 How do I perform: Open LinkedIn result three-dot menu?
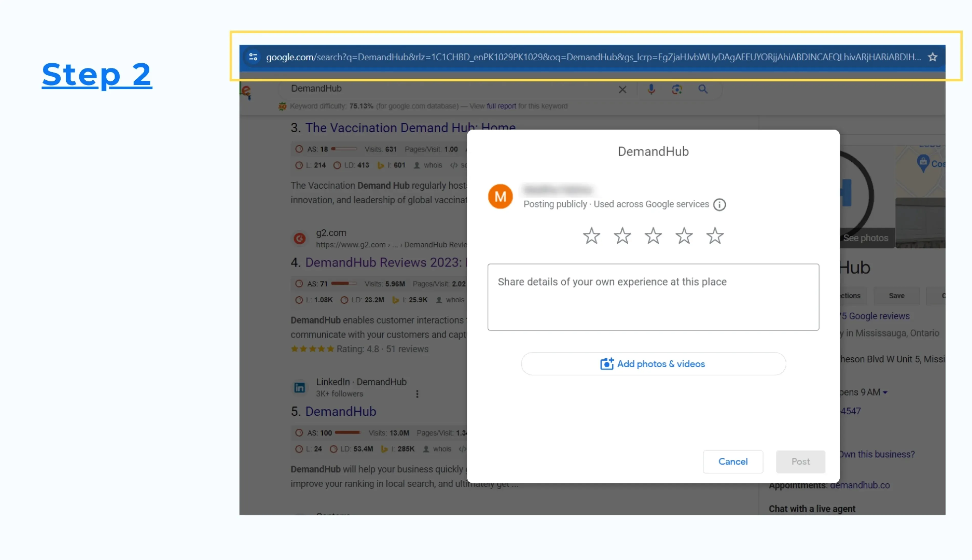click(x=417, y=394)
